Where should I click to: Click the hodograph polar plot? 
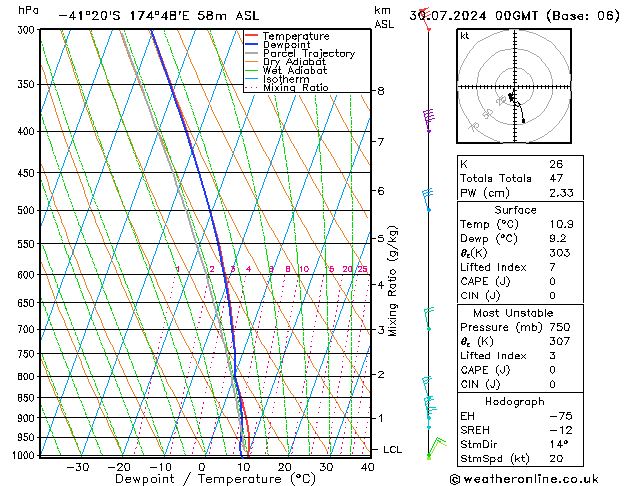[x=514, y=86]
